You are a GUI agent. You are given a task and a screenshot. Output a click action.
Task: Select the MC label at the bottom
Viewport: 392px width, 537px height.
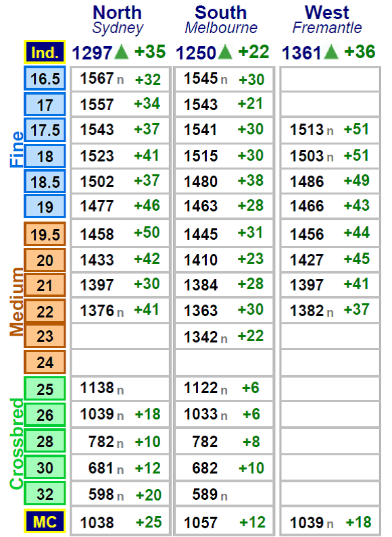(x=45, y=522)
